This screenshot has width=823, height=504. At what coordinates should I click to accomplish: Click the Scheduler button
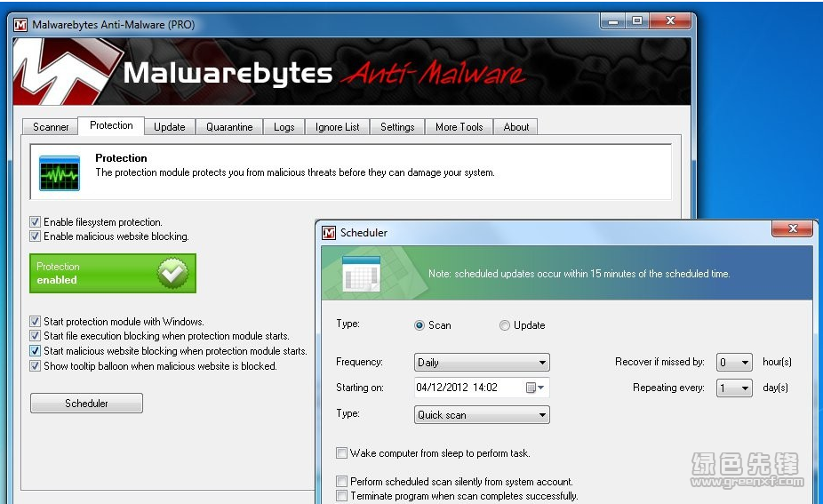86,404
